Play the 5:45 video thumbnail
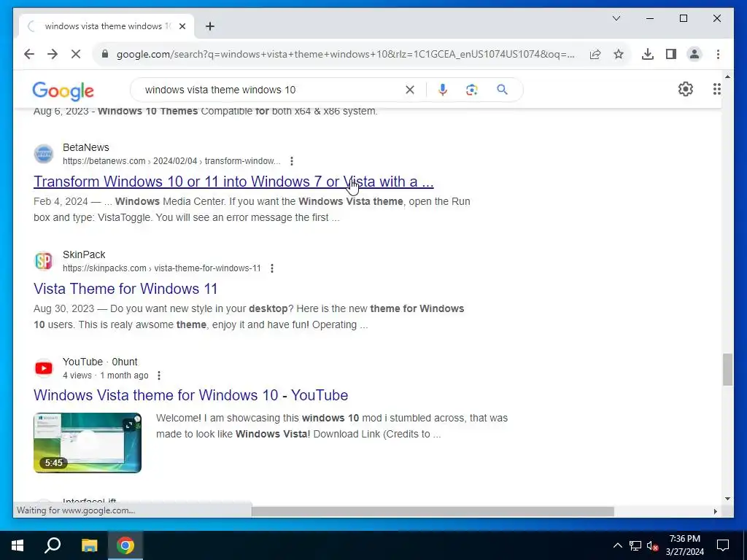 point(88,443)
